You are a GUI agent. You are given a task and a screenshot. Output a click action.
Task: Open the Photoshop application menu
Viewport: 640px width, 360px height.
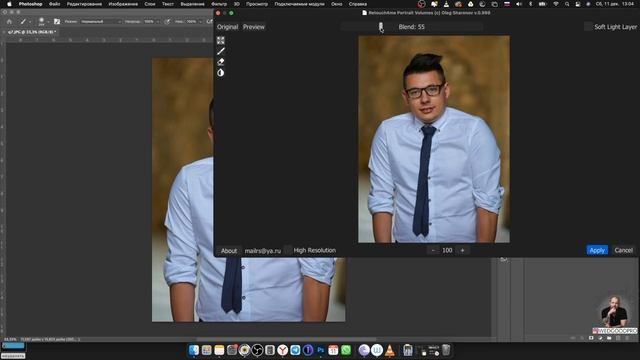[x=30, y=4]
